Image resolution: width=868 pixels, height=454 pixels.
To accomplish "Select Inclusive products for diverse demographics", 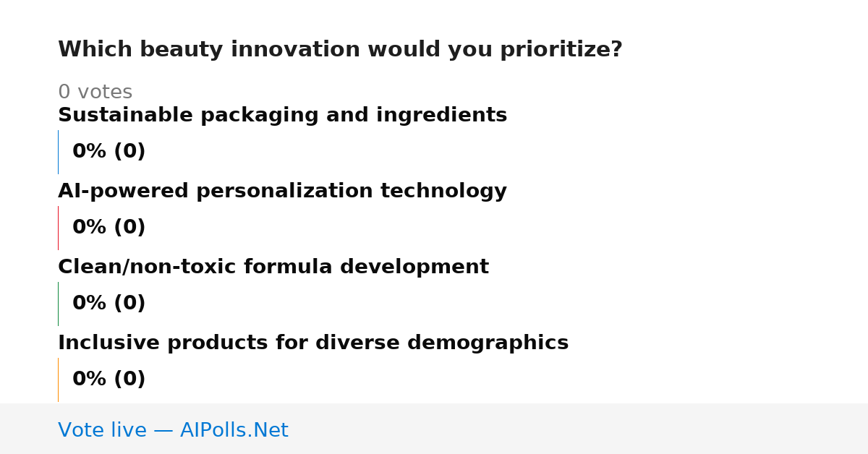I will [313, 343].
